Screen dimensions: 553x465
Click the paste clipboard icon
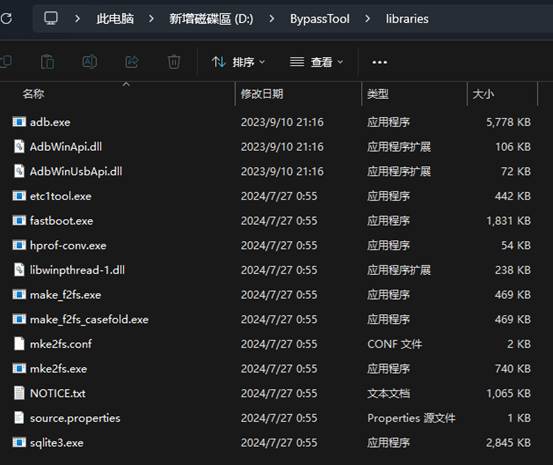(x=47, y=62)
